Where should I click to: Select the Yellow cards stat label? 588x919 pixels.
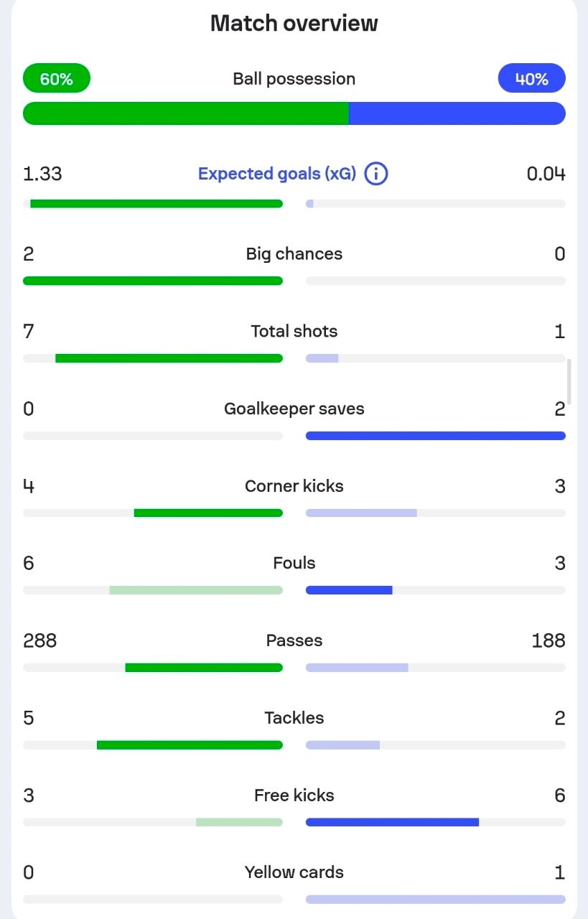point(294,872)
